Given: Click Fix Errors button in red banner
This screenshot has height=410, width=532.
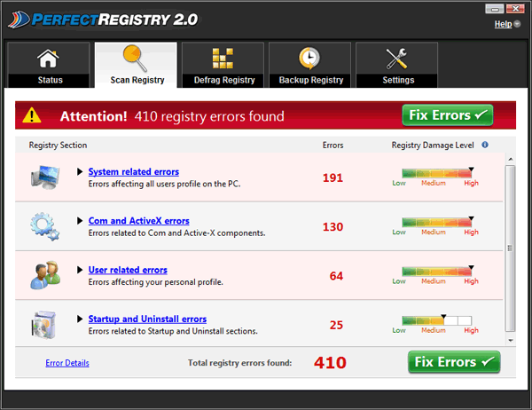Looking at the screenshot, I should [x=448, y=115].
